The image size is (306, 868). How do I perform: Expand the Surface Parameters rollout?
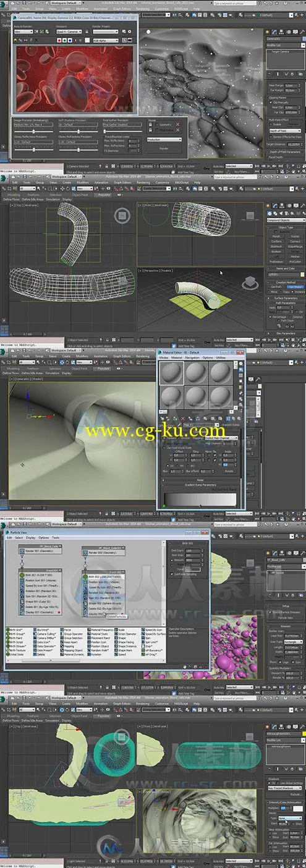pyautogui.click(x=286, y=298)
